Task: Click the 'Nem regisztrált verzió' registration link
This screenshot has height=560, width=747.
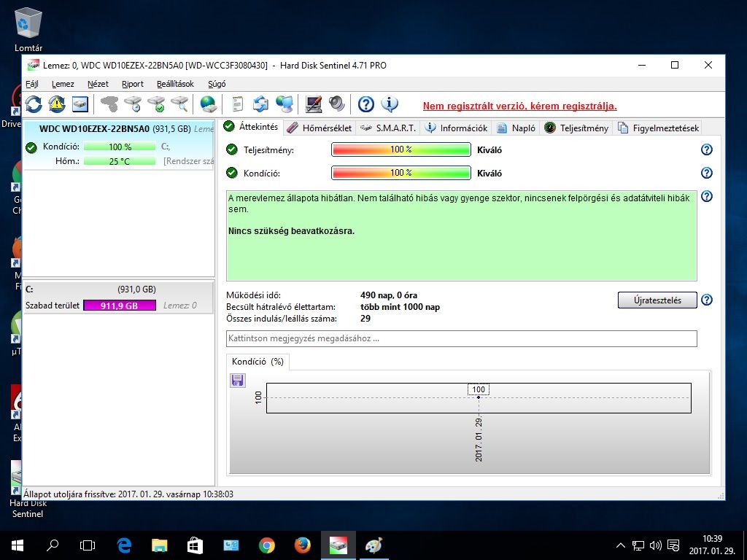Action: [519, 106]
